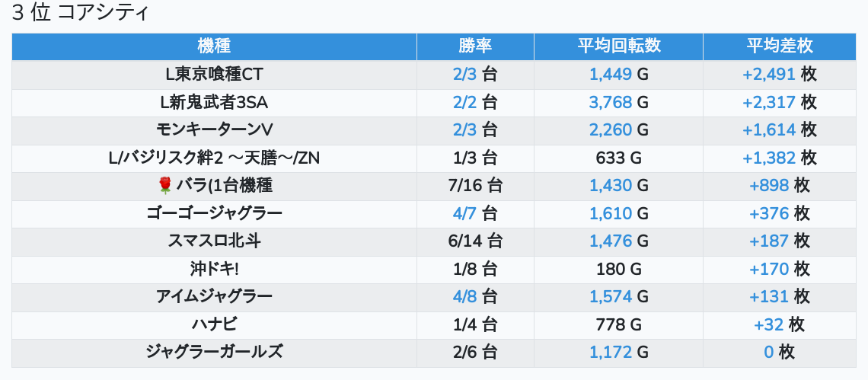Open the 2/3 win rate for L東京喰種CT
The width and height of the screenshot is (868, 380).
click(464, 75)
